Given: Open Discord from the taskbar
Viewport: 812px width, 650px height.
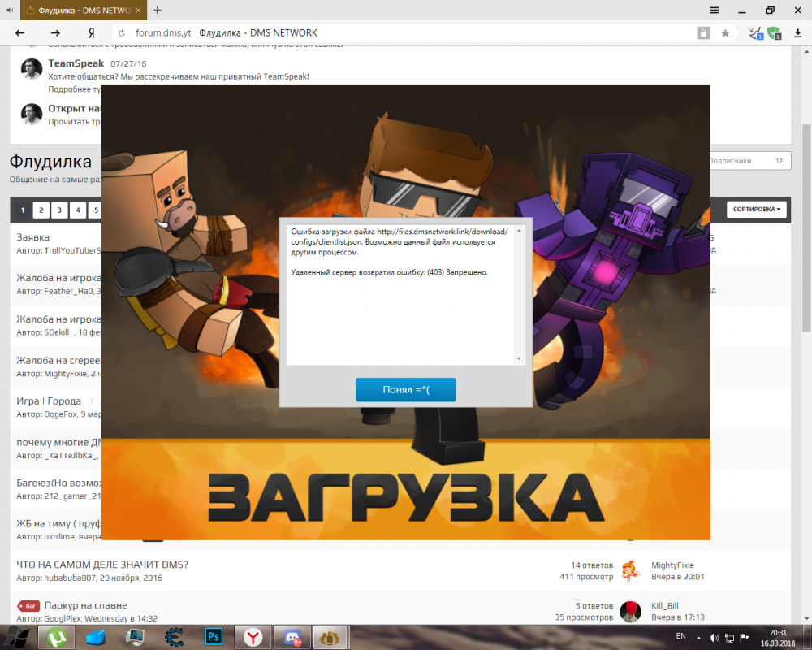Looking at the screenshot, I should 290,636.
